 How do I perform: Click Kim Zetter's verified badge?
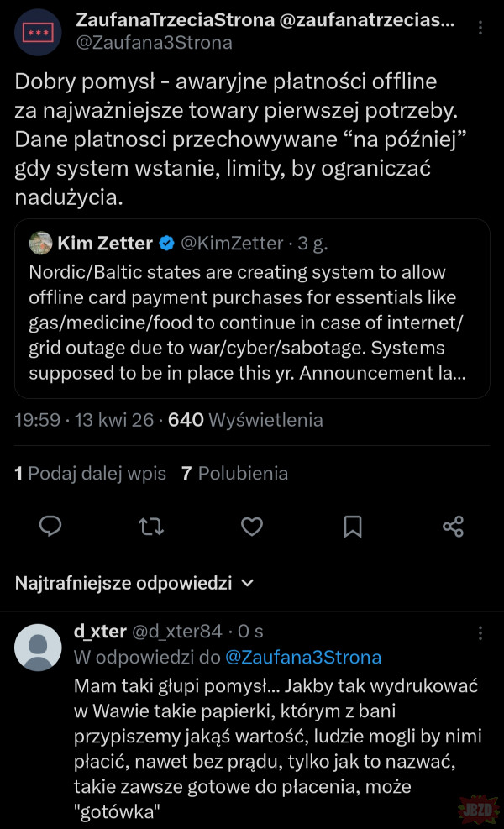pos(167,244)
